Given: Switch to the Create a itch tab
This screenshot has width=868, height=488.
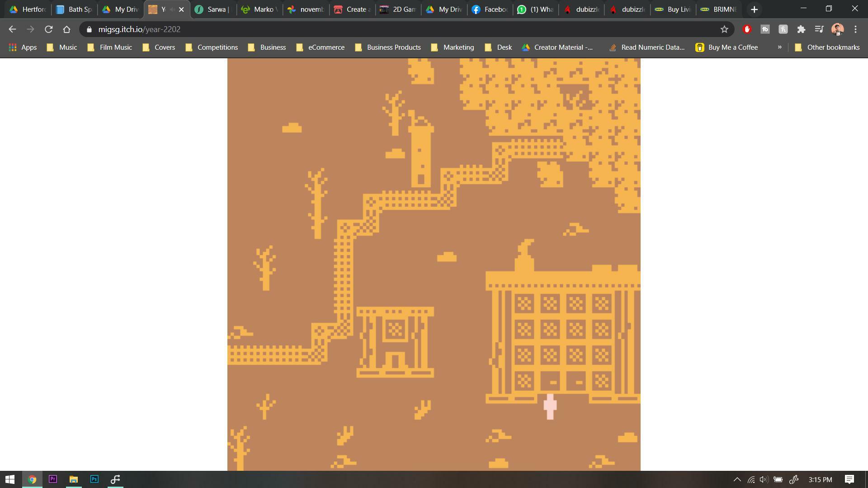Looking at the screenshot, I should pos(352,9).
